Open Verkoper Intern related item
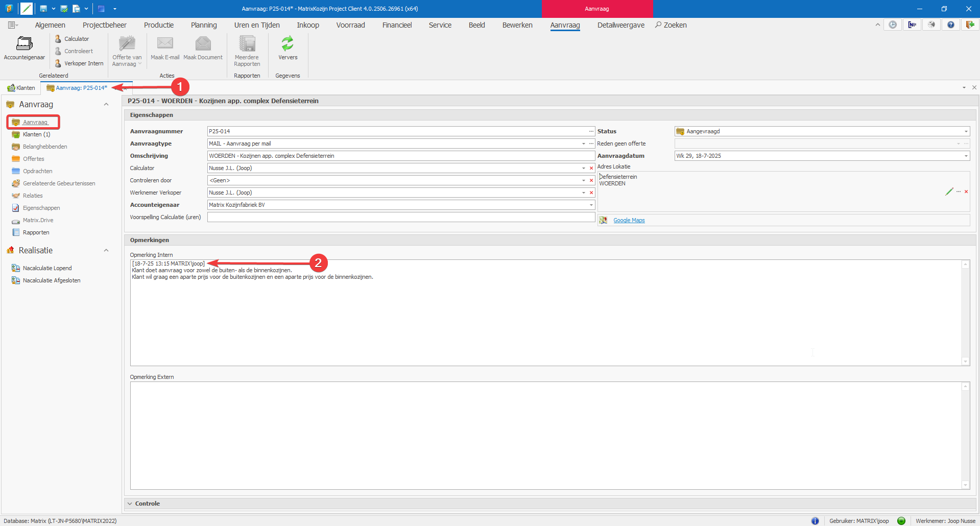 click(x=79, y=63)
